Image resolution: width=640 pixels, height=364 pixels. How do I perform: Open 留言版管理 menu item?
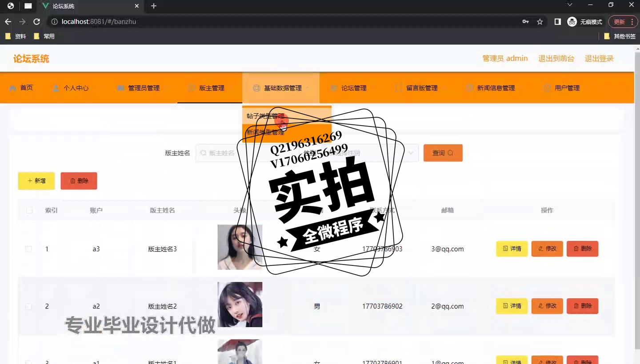click(416, 88)
